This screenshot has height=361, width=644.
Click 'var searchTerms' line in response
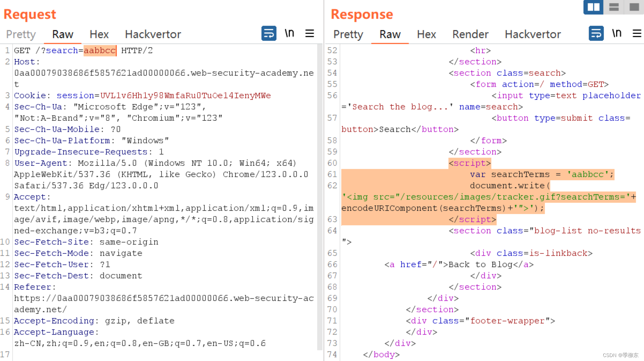pos(542,174)
